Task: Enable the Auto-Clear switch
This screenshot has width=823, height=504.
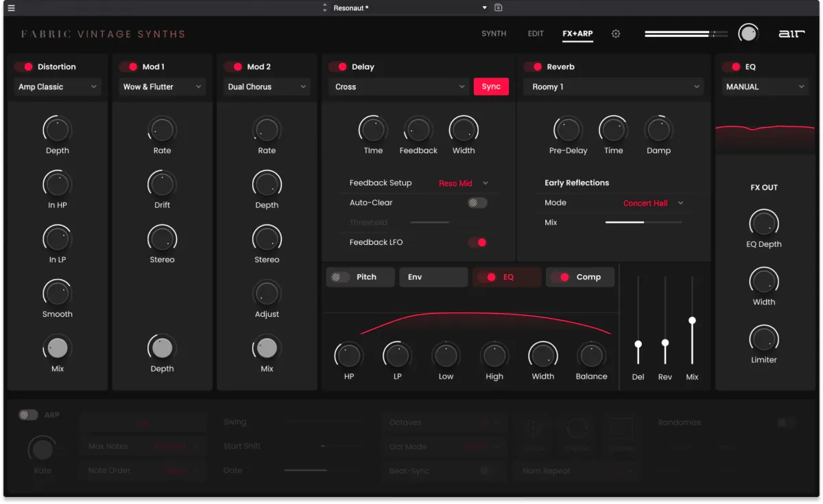Action: coord(477,203)
